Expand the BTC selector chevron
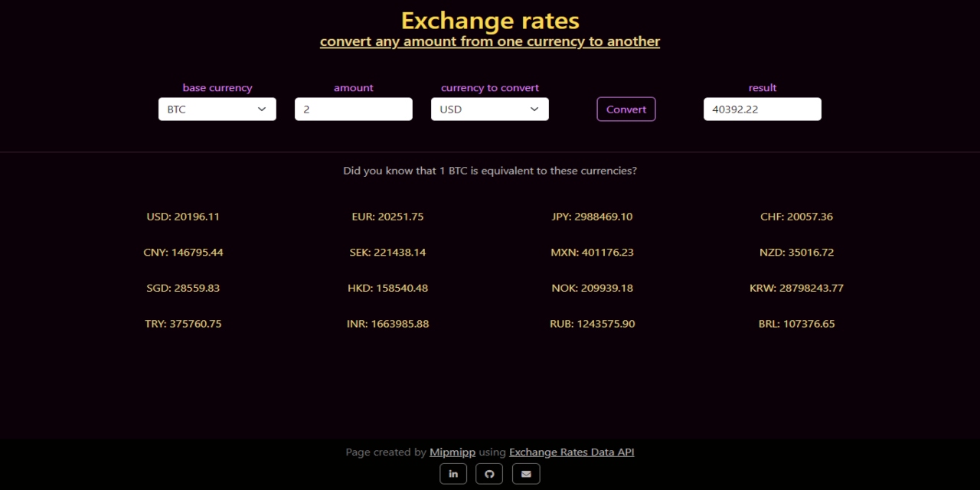 pyautogui.click(x=262, y=109)
